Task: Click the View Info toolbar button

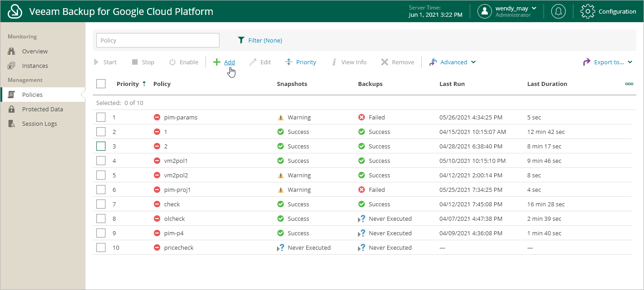Action: coord(348,62)
